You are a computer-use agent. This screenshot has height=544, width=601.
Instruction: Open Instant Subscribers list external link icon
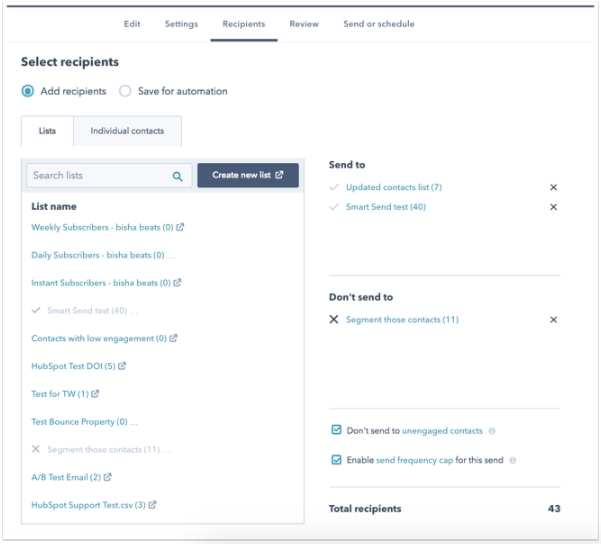177,283
